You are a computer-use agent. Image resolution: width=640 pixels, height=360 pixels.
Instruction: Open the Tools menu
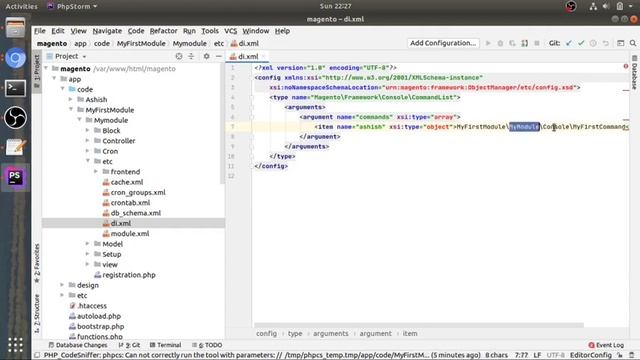pyautogui.click(x=210, y=31)
